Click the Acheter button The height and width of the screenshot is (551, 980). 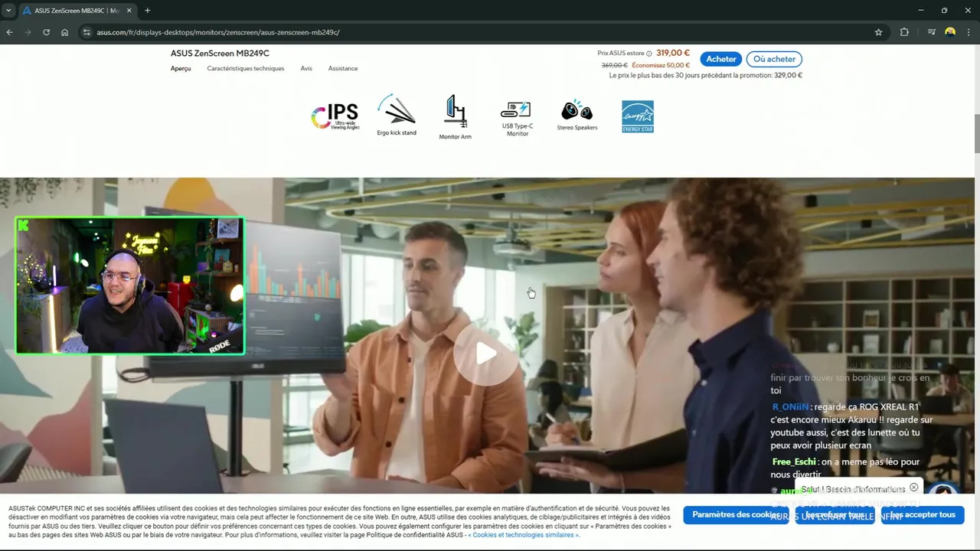[x=721, y=59]
